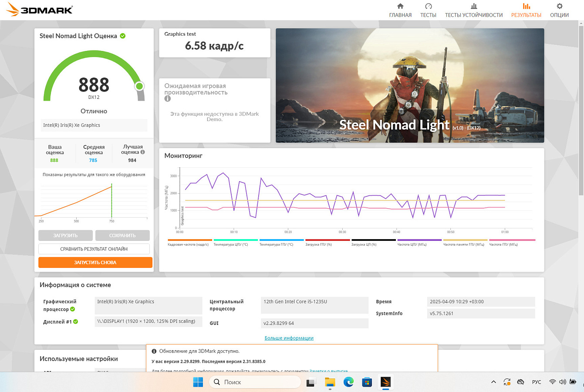Click the green check next to Дисплей #1
The height and width of the screenshot is (392, 584).
click(76, 321)
